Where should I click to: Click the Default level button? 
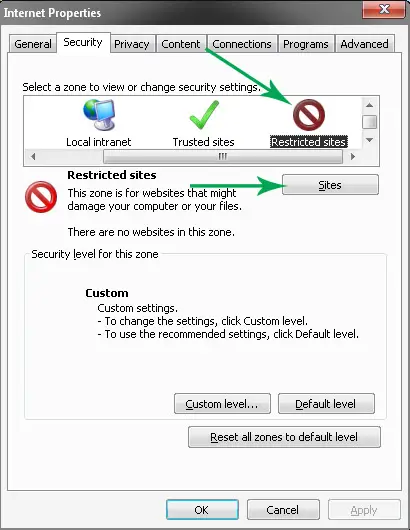pos(326,404)
